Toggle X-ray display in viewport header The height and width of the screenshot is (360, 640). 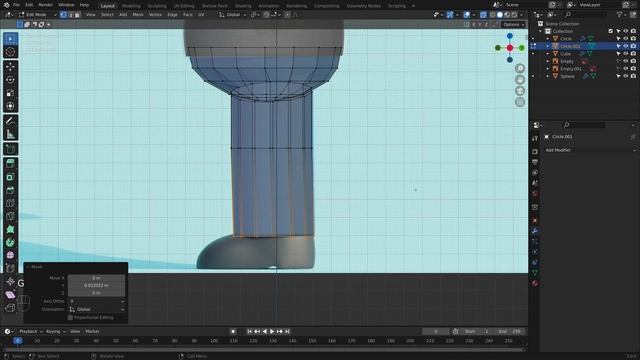[x=483, y=15]
